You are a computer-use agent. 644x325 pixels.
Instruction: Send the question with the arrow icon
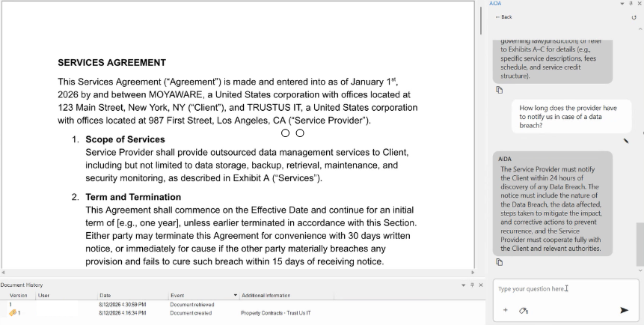click(x=624, y=310)
